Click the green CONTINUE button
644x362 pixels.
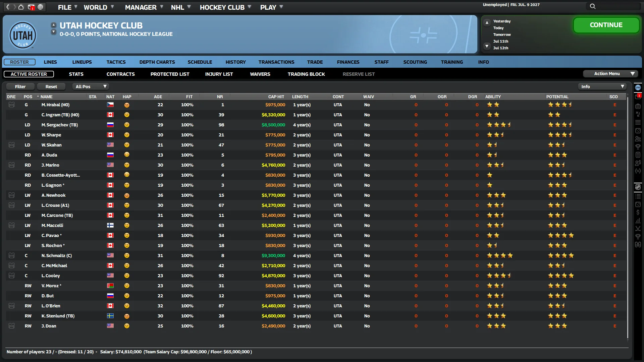point(606,25)
